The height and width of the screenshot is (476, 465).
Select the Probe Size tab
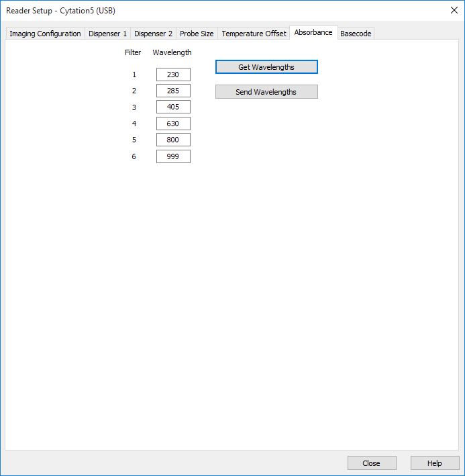(197, 34)
